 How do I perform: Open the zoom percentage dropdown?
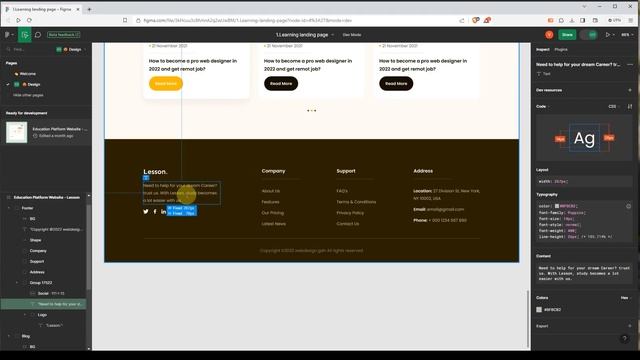click(x=627, y=35)
